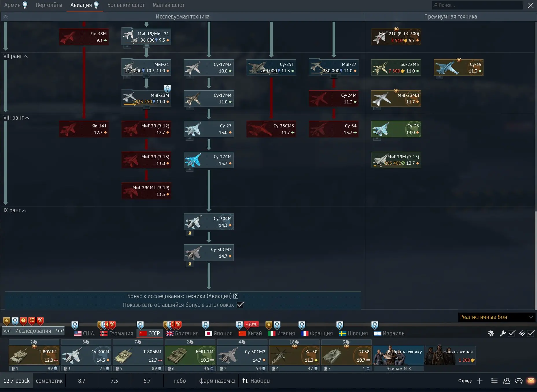Select the premium Су-39 aircraft card
Viewport: 537px width, 392px height.
pos(459,68)
